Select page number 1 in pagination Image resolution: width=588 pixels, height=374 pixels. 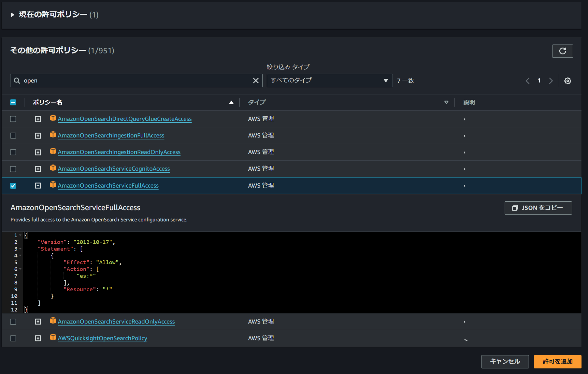coord(539,81)
